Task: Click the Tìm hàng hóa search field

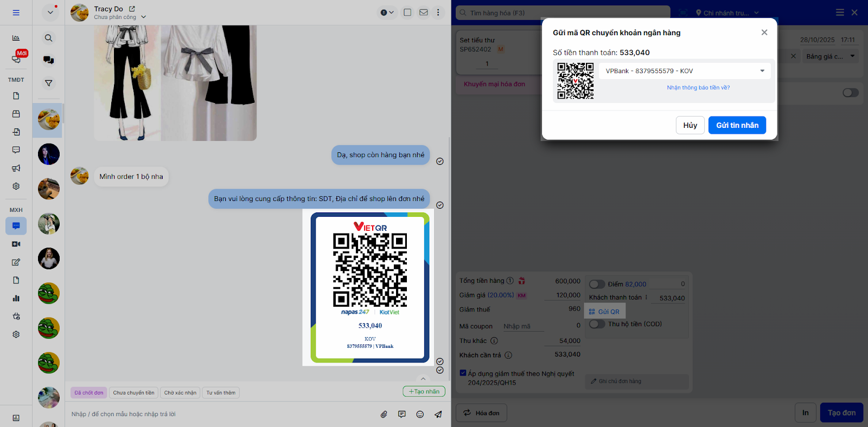Action: [563, 13]
